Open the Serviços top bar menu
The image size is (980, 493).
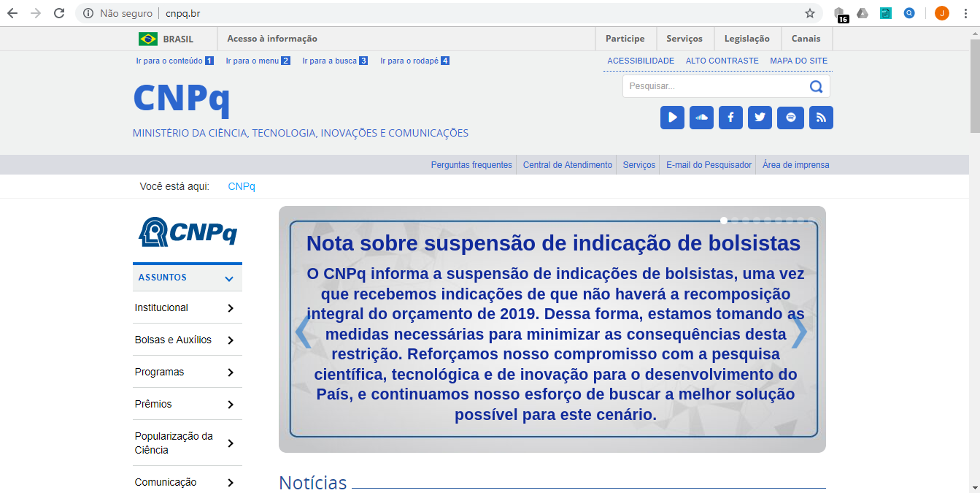[684, 39]
